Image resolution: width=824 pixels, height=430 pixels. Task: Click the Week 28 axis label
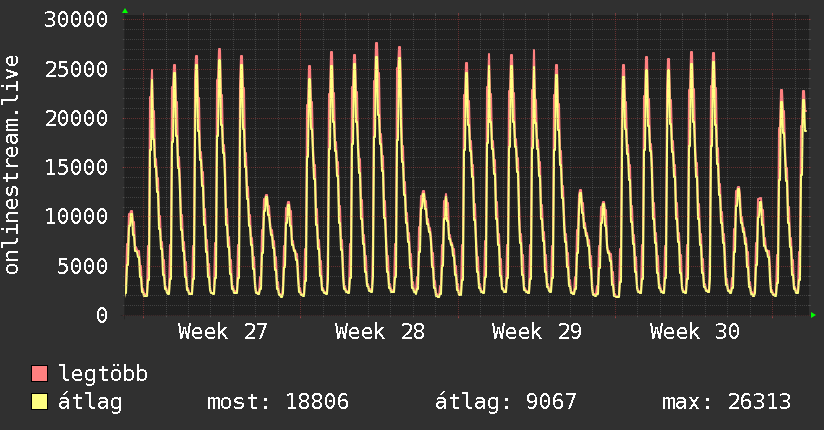[x=380, y=332]
